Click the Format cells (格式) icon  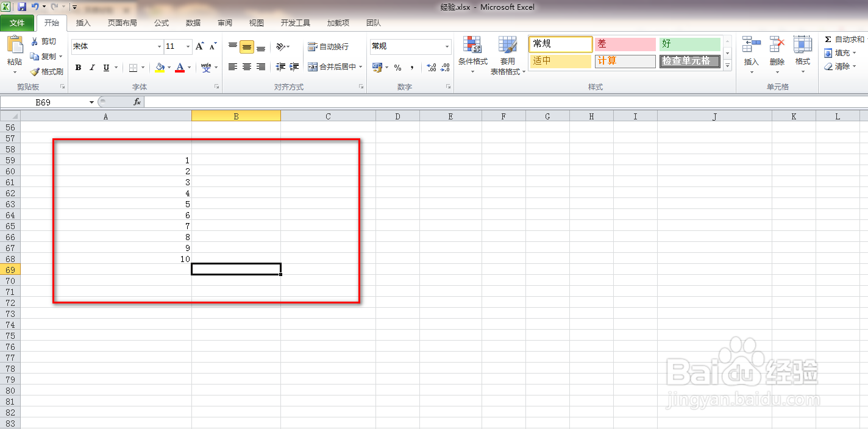click(803, 44)
